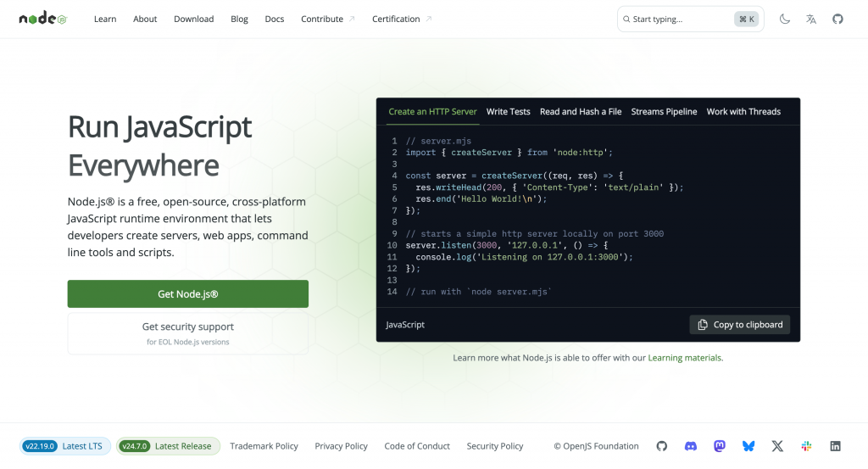Open the Security Policy link
This screenshot has width=868, height=469.
click(x=495, y=446)
